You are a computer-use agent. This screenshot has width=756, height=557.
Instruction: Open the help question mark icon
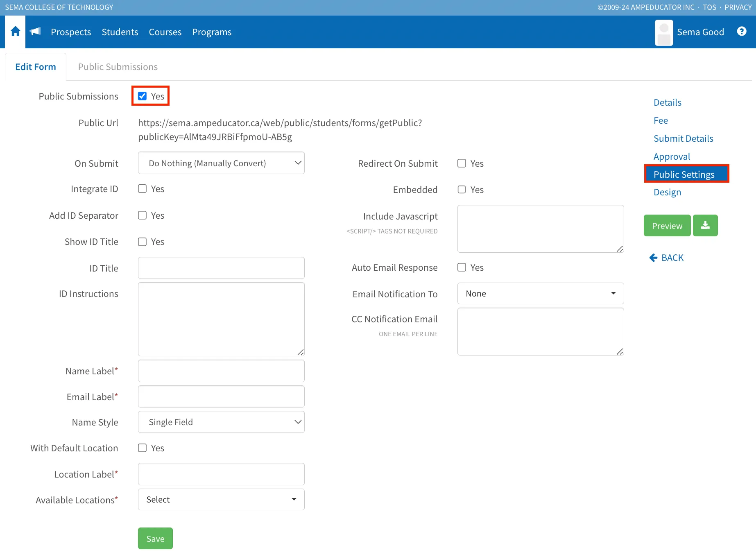point(741,32)
